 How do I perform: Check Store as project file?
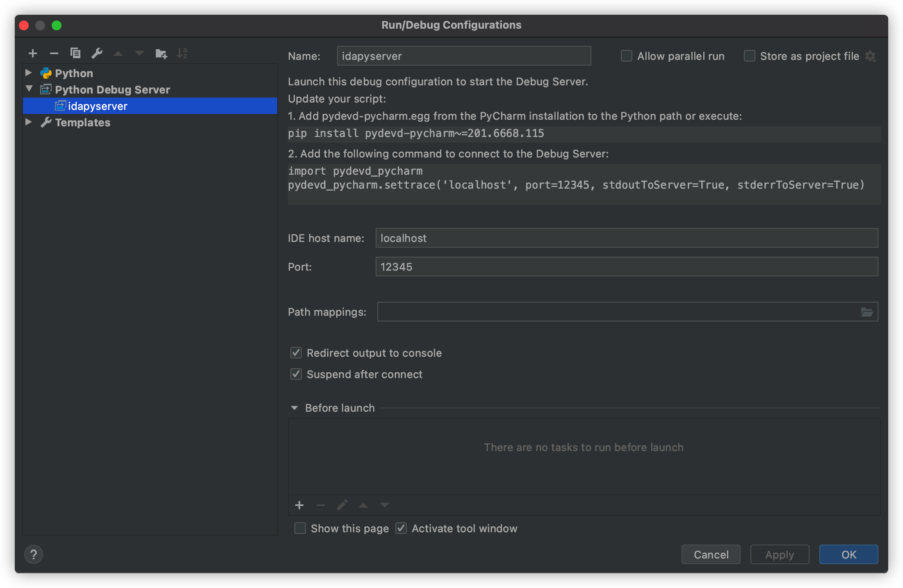click(750, 56)
